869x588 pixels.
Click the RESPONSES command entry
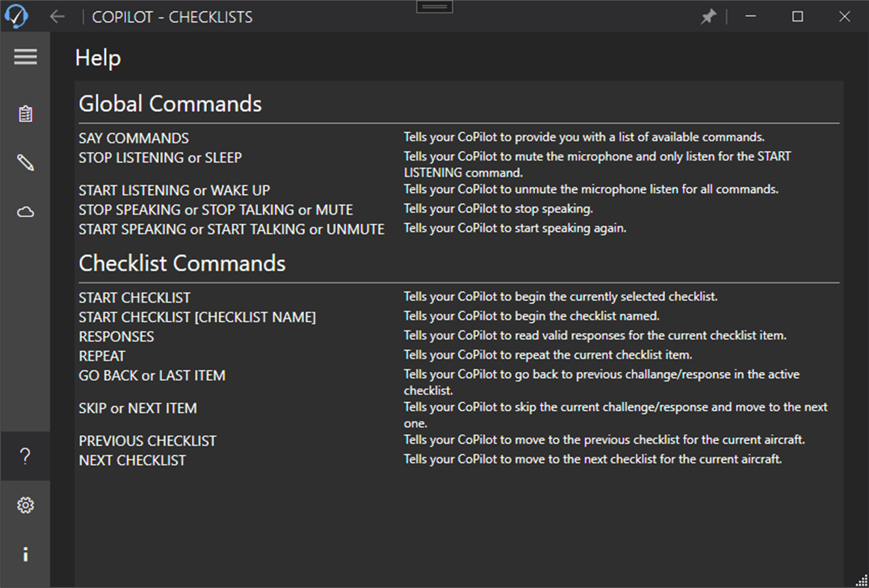116,336
